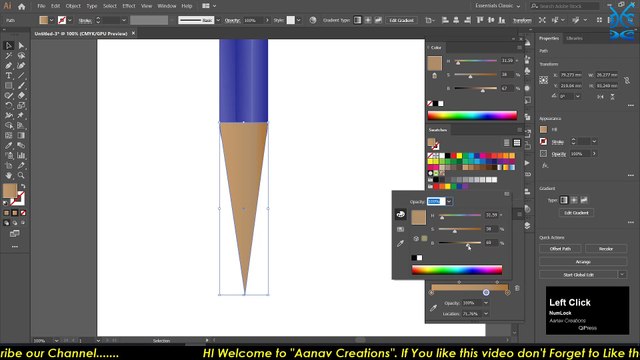Select the Eraser tool

tap(21, 96)
